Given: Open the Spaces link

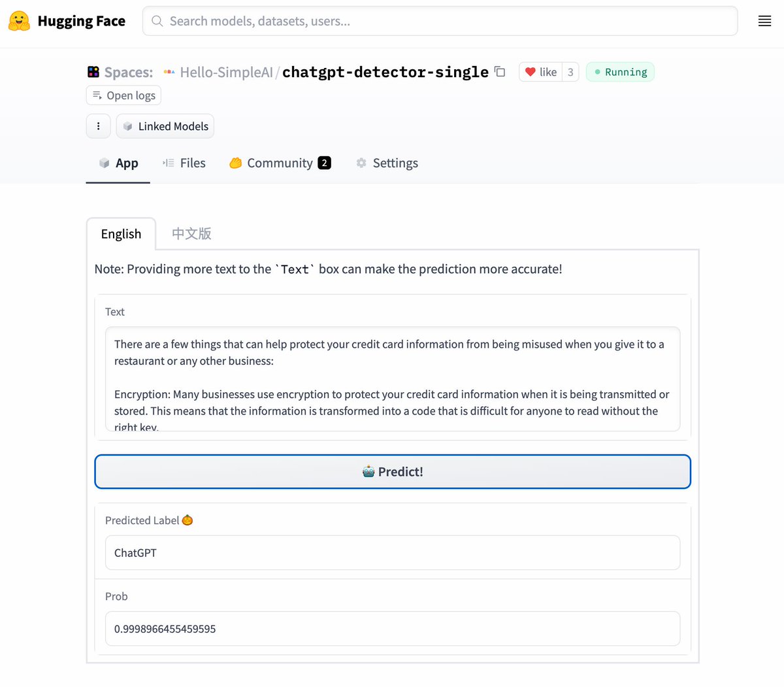Looking at the screenshot, I should [x=128, y=72].
